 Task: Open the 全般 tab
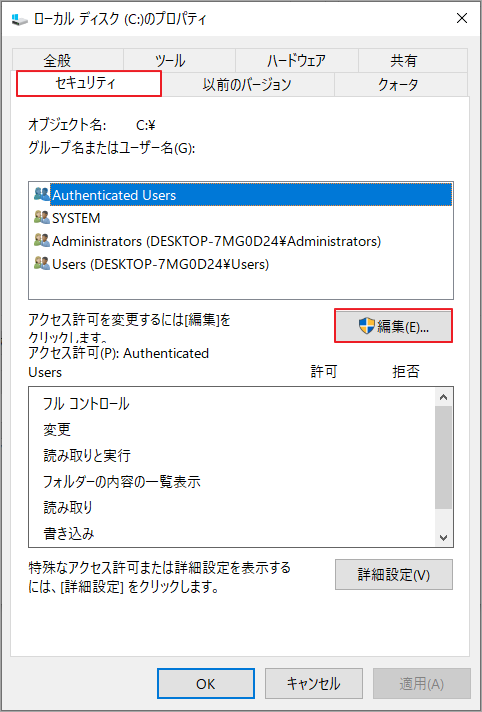68,60
